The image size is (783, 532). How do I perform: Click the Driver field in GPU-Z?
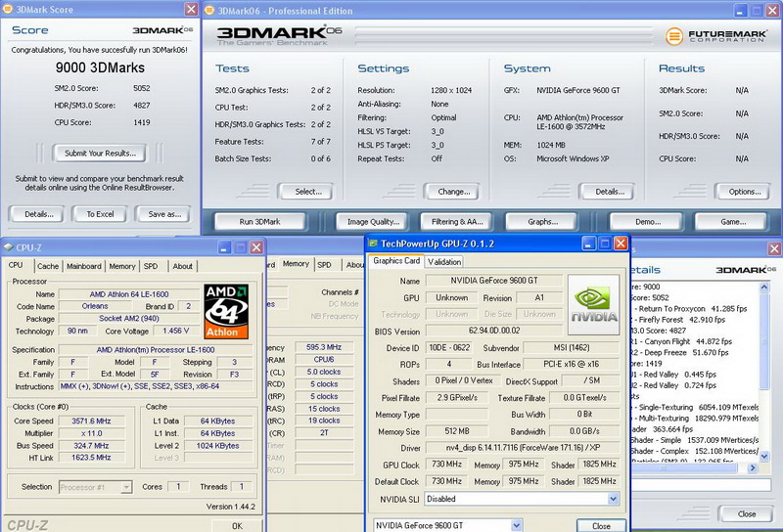click(522, 448)
